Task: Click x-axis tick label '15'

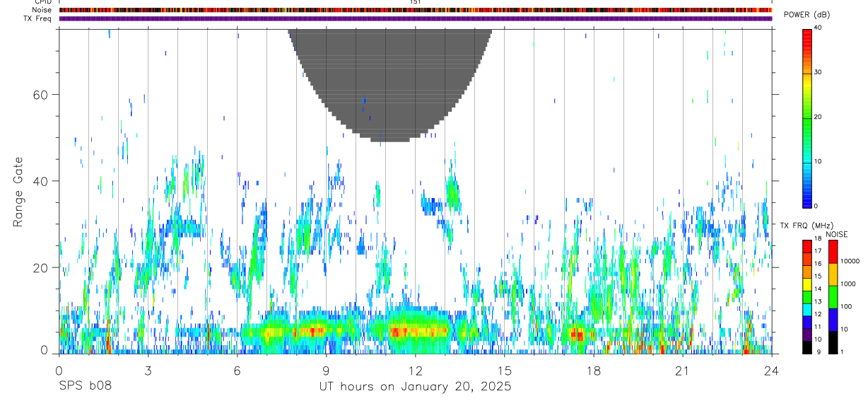Action: coord(505,370)
